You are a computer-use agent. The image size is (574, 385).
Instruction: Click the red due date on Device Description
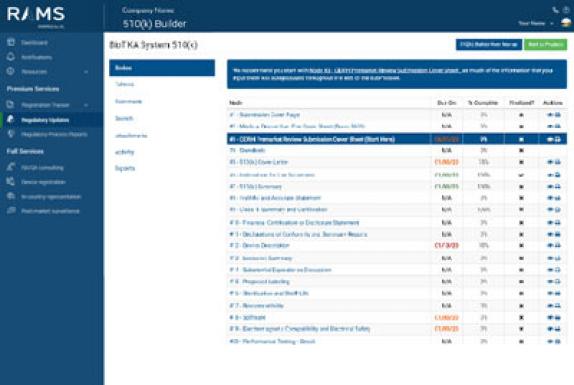446,246
